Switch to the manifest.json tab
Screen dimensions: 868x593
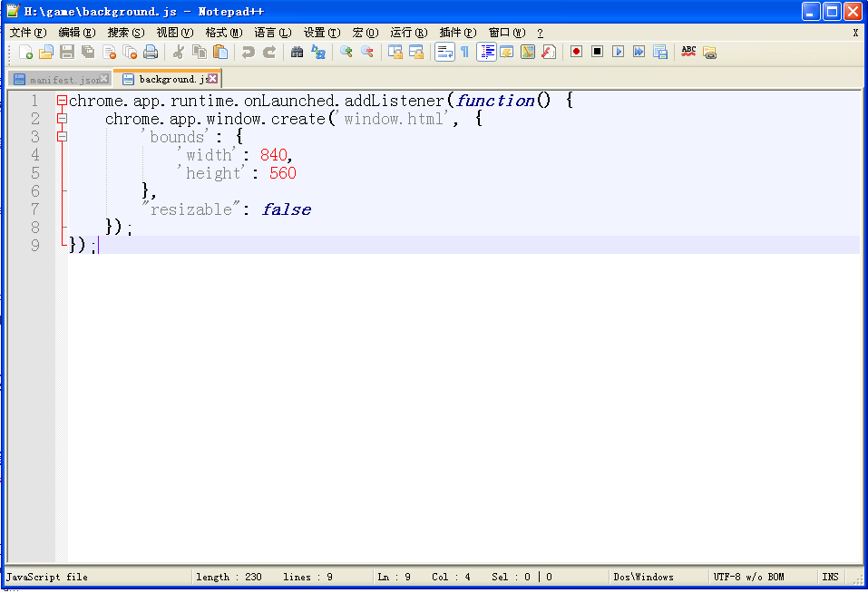58,80
